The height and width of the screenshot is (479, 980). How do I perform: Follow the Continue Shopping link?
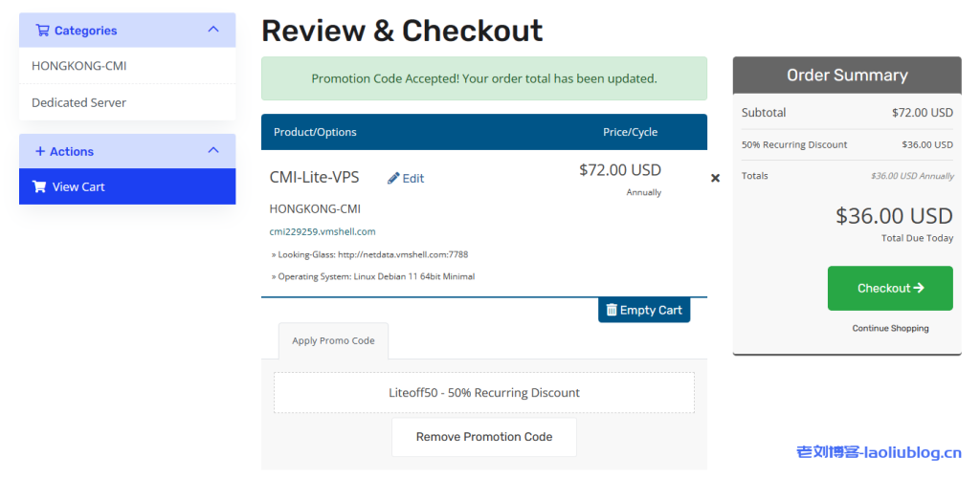coord(890,328)
